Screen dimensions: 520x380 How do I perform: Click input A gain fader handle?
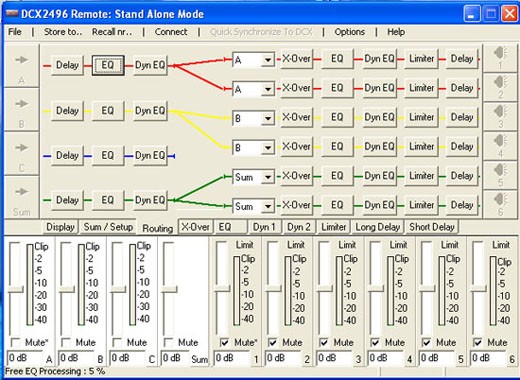point(16,289)
